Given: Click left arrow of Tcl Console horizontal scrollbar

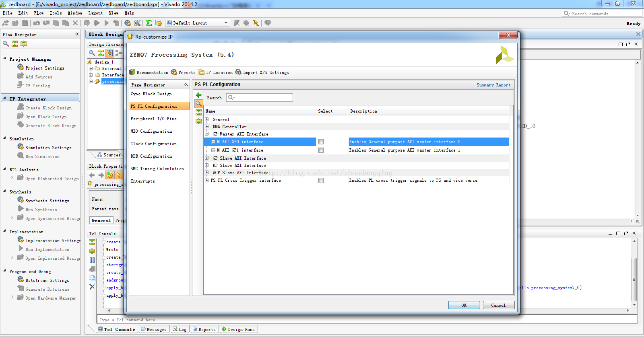Looking at the screenshot, I should tap(109, 310).
